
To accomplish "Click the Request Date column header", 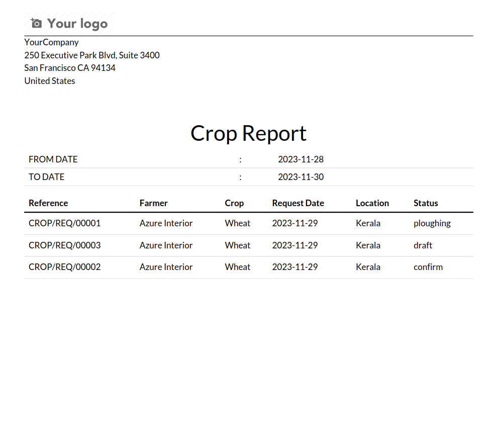I will click(298, 203).
